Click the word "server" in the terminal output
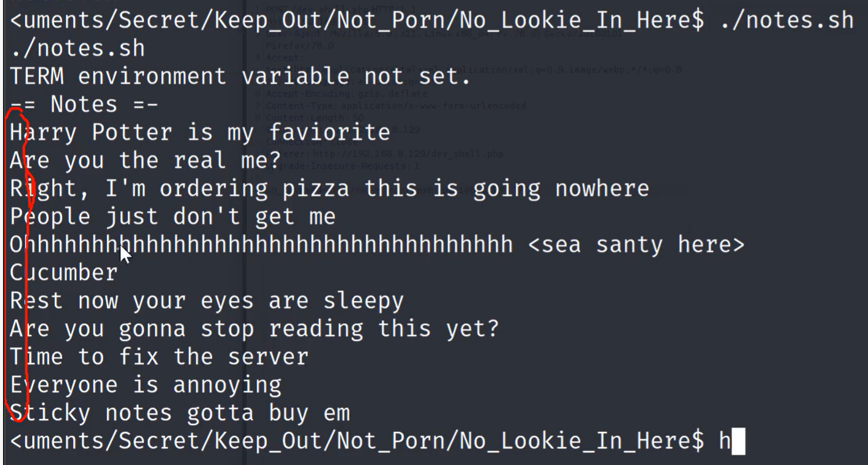Image resolution: width=868 pixels, height=465 pixels. pyautogui.click(x=268, y=358)
